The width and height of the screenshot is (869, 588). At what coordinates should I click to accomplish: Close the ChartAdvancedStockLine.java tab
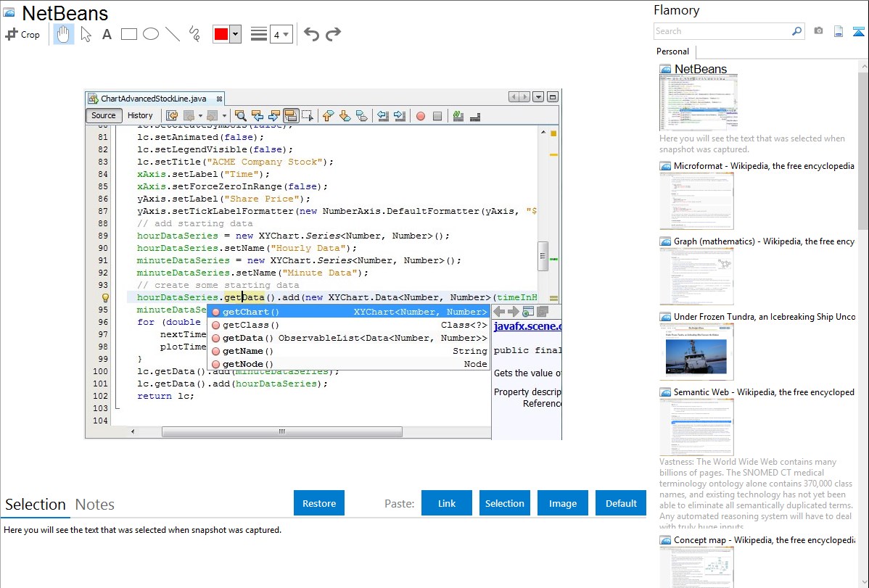[x=220, y=99]
